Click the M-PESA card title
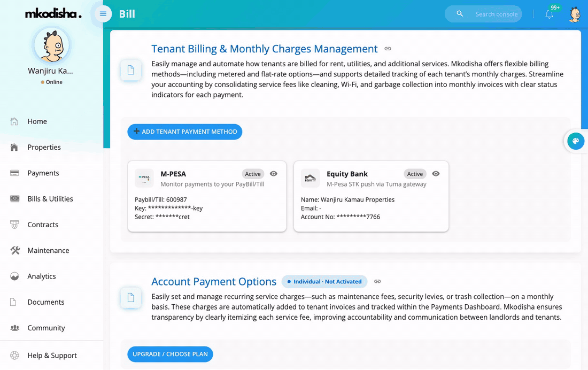 coord(173,174)
